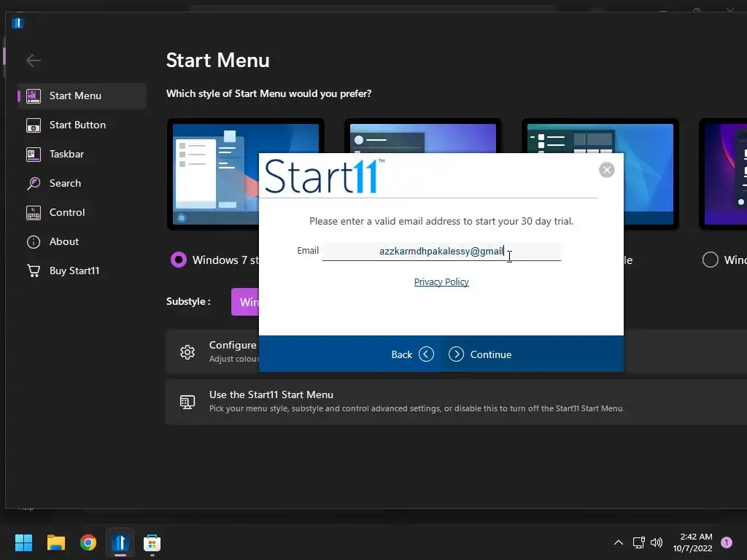Image resolution: width=747 pixels, height=560 pixels.
Task: Click the Start Menu sidebar icon
Action: click(34, 96)
